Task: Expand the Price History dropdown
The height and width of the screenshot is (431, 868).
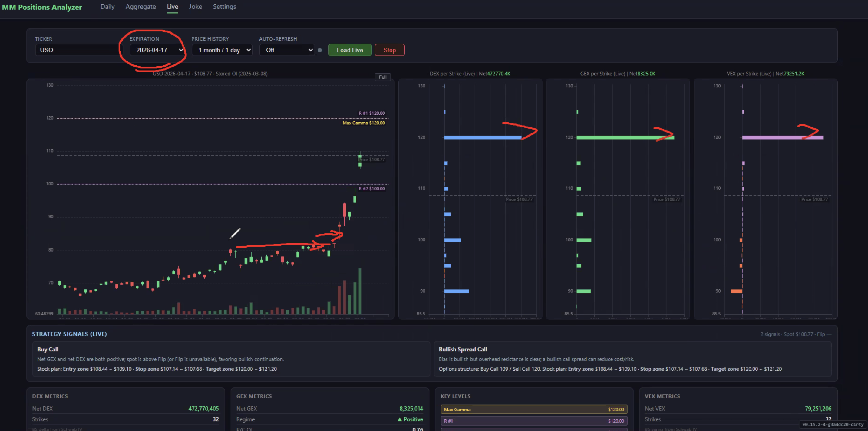Action: tap(222, 50)
